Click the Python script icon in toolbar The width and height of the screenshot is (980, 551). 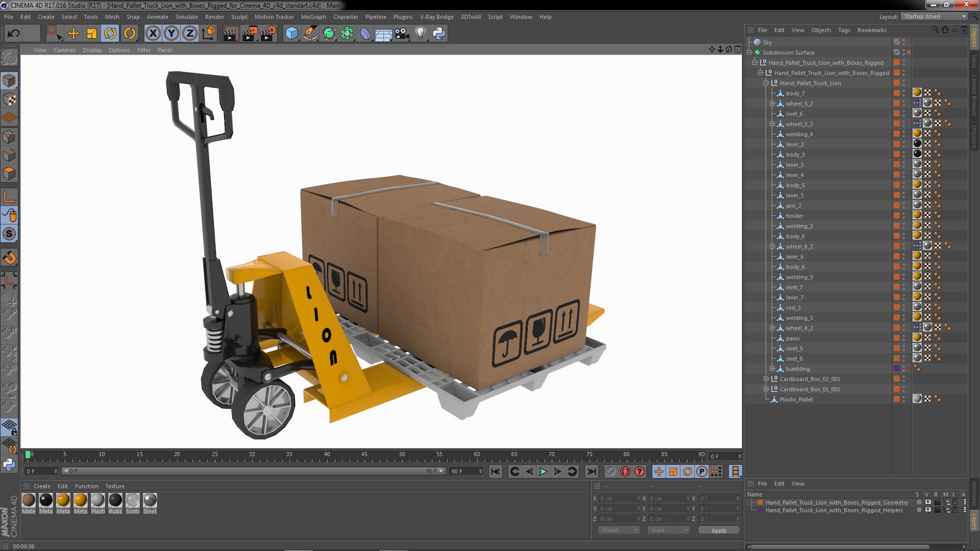(439, 34)
